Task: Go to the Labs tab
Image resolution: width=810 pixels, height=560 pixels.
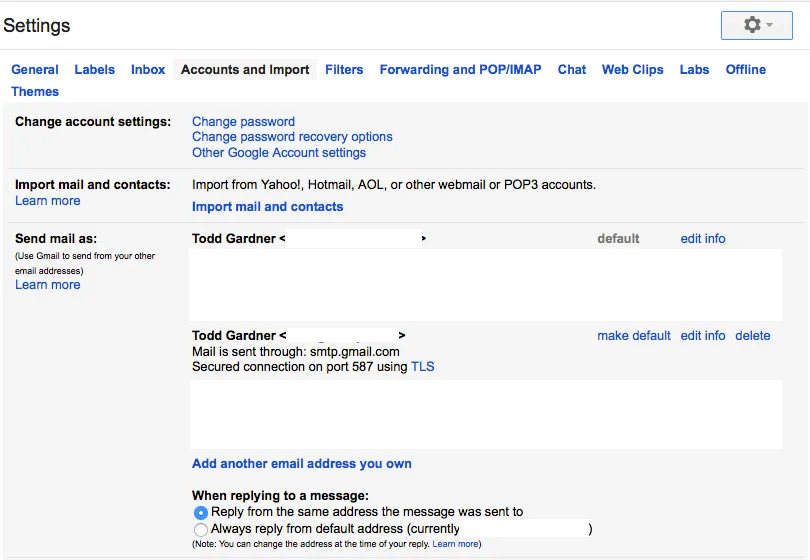Action: coord(694,70)
